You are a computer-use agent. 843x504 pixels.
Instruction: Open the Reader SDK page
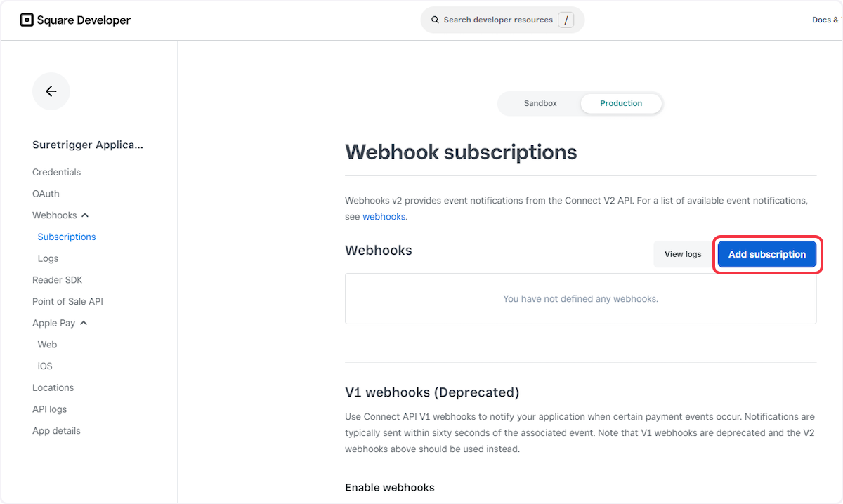(x=57, y=279)
